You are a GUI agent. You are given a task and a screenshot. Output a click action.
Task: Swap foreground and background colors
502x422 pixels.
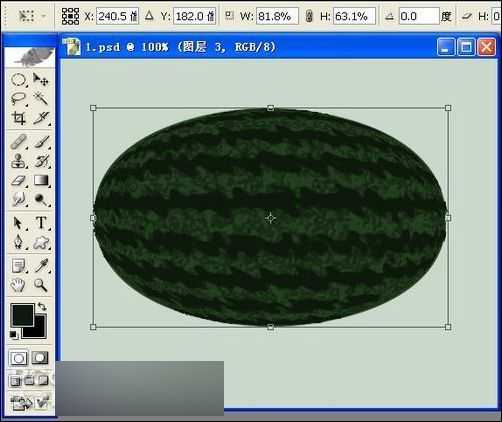pos(42,306)
